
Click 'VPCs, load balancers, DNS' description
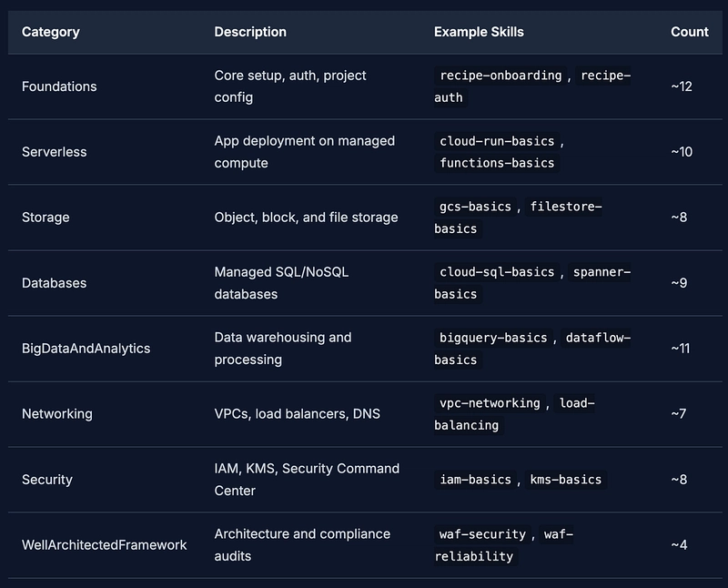tap(298, 414)
